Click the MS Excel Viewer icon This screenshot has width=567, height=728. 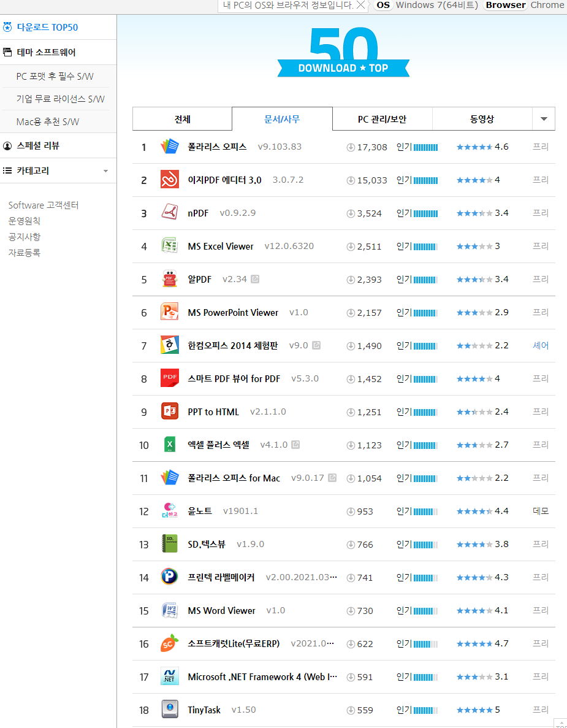[169, 246]
